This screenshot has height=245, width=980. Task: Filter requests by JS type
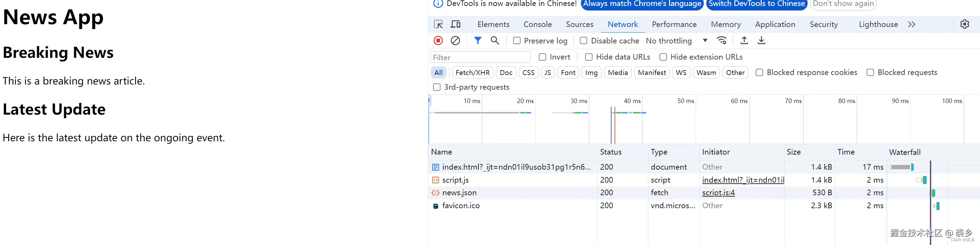pyautogui.click(x=548, y=73)
